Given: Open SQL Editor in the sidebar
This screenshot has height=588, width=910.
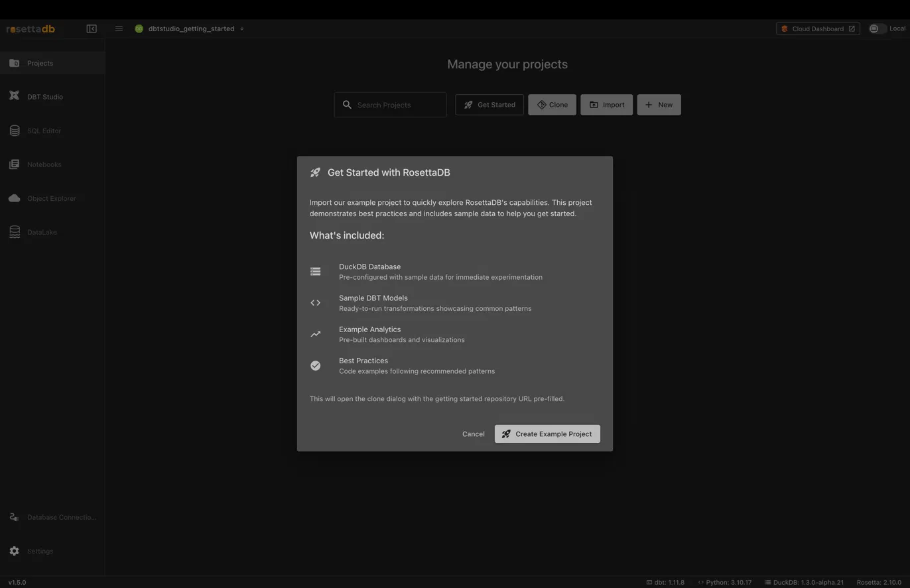Looking at the screenshot, I should click(52, 131).
